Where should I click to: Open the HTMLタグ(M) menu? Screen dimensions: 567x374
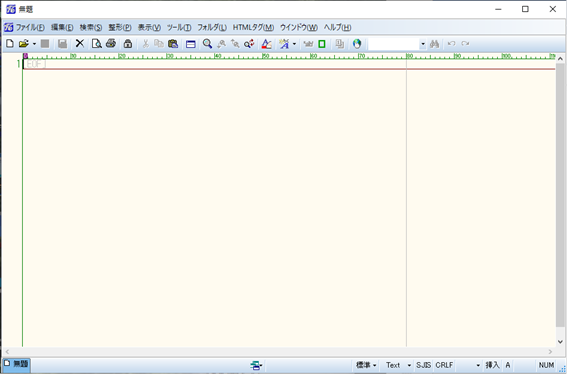tap(253, 27)
